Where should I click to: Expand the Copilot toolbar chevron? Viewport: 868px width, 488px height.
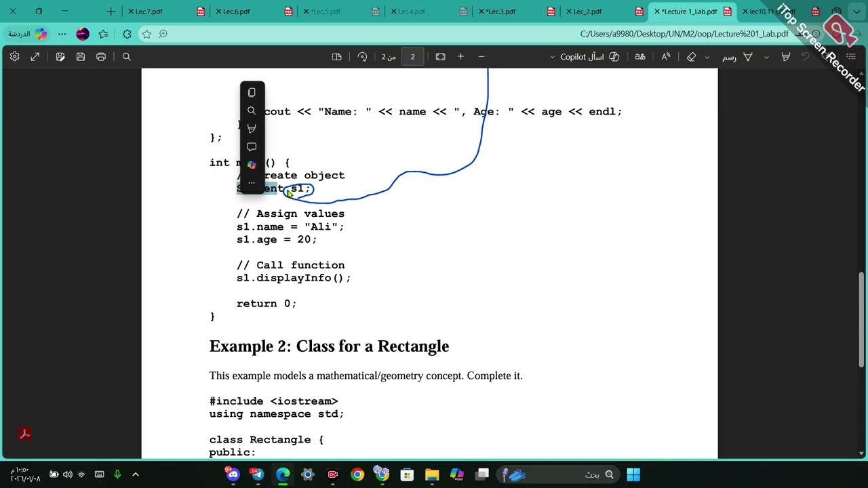tap(552, 57)
